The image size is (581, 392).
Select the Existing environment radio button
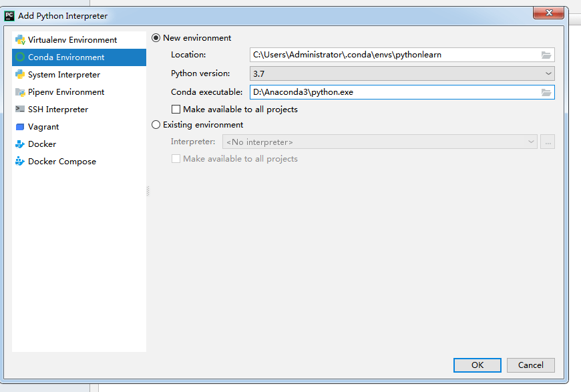[156, 125]
